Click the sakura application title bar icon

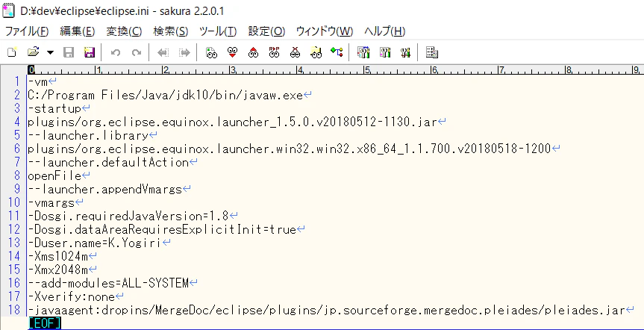pyautogui.click(x=7, y=10)
